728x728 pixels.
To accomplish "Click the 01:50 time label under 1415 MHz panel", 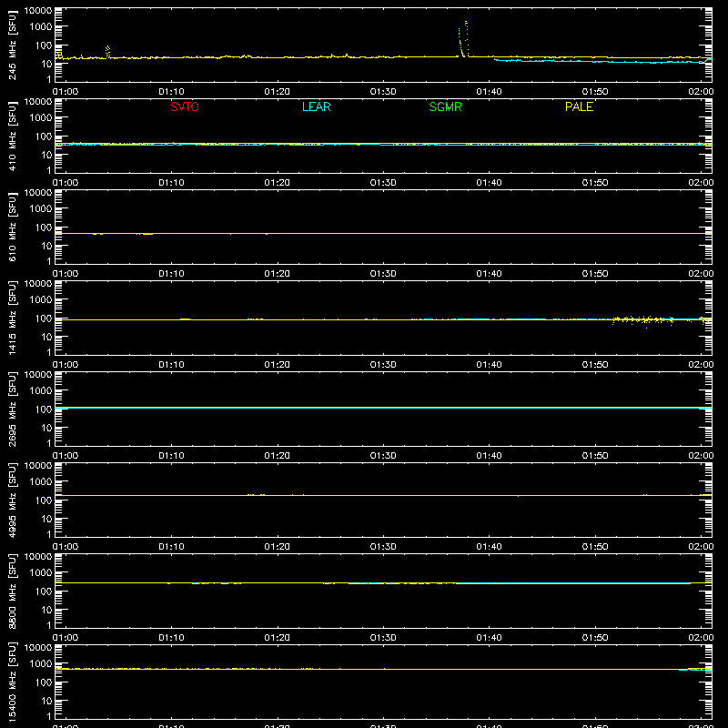I will (x=595, y=365).
